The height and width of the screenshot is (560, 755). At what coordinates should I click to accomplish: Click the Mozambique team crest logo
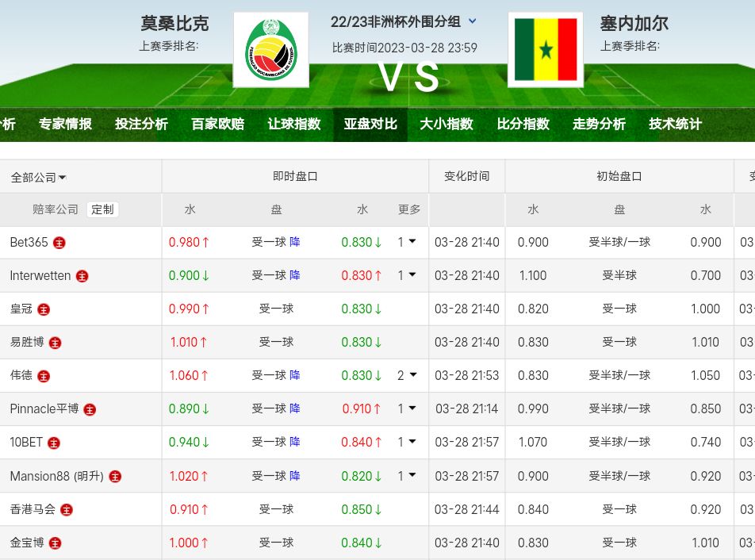pyautogui.click(x=271, y=50)
